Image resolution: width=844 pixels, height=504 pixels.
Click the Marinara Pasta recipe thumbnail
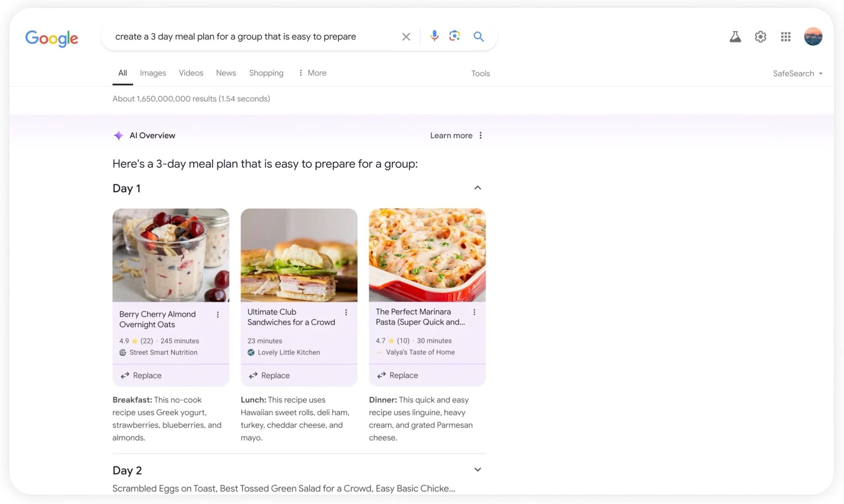coord(427,254)
